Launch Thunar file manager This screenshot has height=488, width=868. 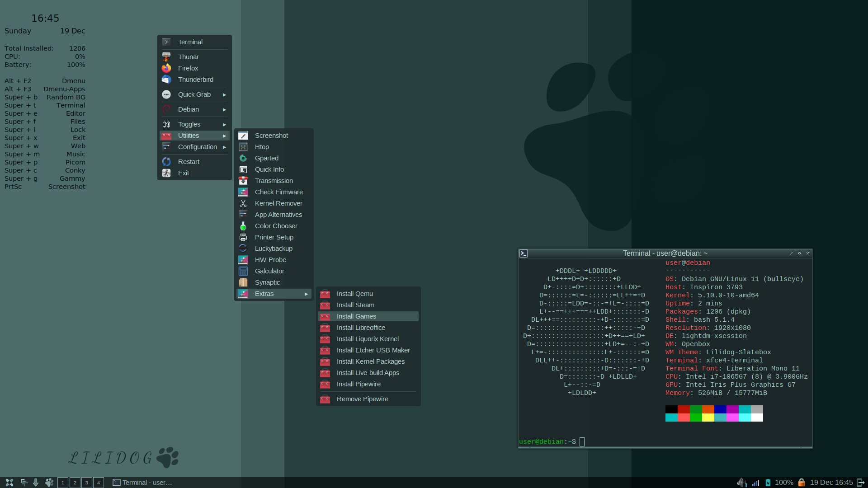[x=188, y=56]
